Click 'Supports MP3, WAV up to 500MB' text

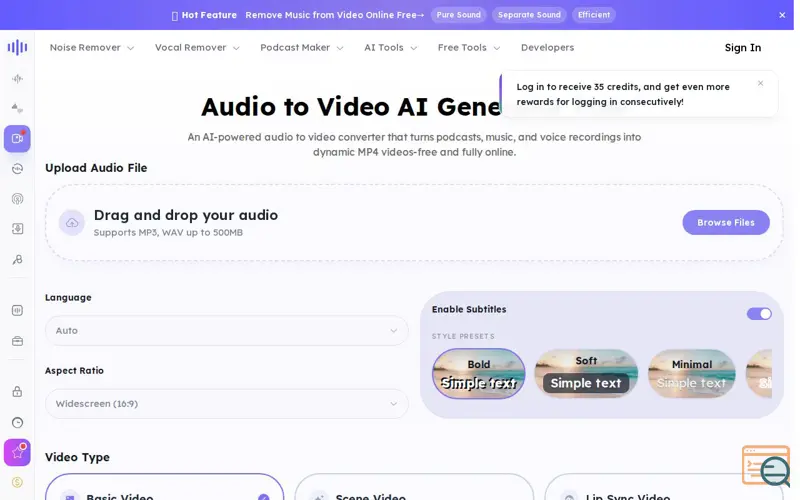click(x=168, y=233)
